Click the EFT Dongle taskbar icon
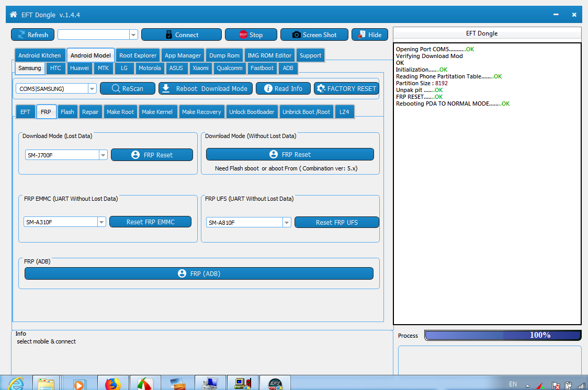 point(275,383)
